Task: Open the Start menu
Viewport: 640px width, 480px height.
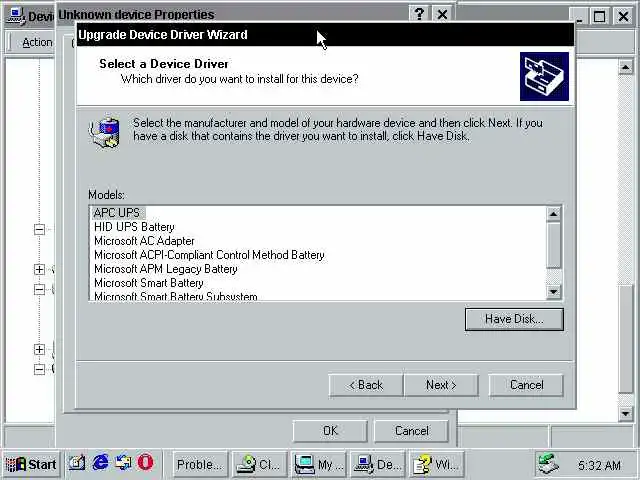Action: tap(31, 464)
